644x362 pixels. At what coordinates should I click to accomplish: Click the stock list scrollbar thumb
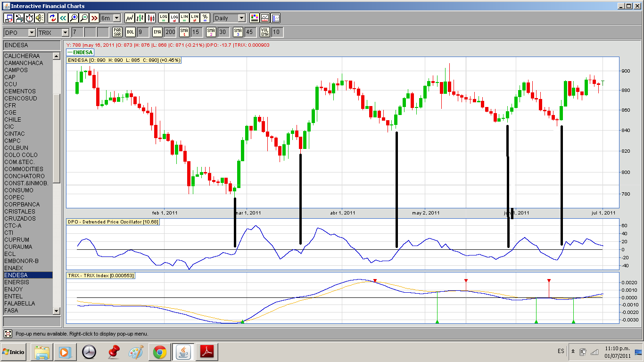click(x=57, y=138)
